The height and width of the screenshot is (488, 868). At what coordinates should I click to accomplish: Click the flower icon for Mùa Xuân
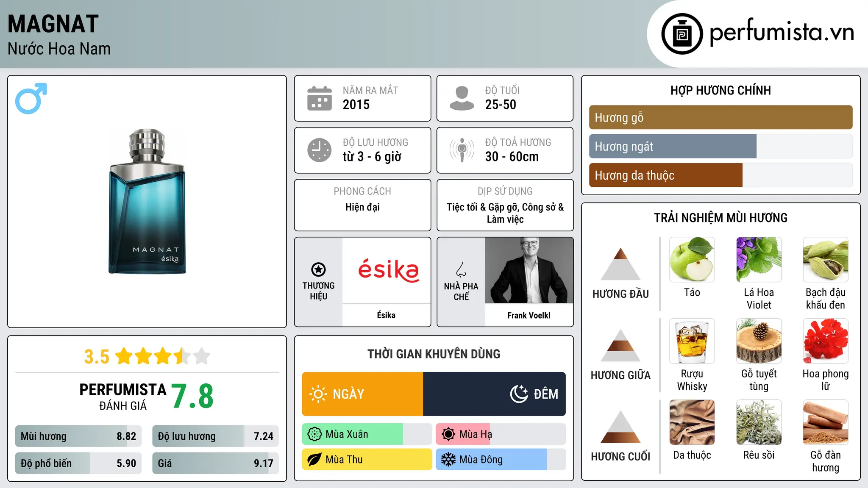point(314,434)
